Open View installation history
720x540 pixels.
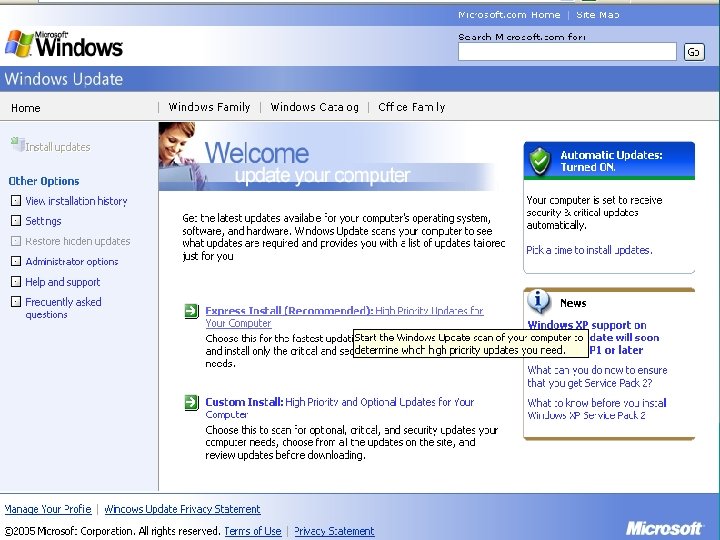[x=76, y=201]
